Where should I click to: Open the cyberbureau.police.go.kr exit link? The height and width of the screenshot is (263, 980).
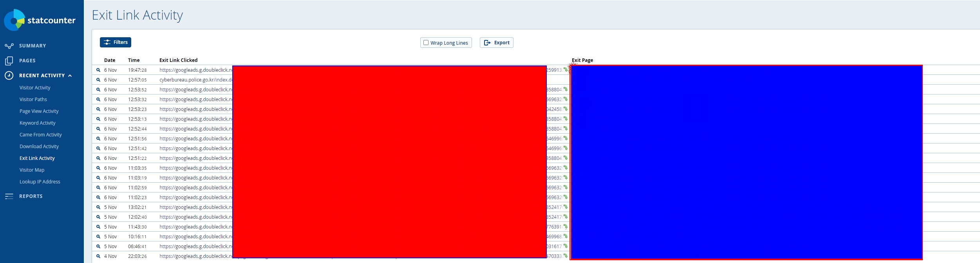tap(196, 80)
